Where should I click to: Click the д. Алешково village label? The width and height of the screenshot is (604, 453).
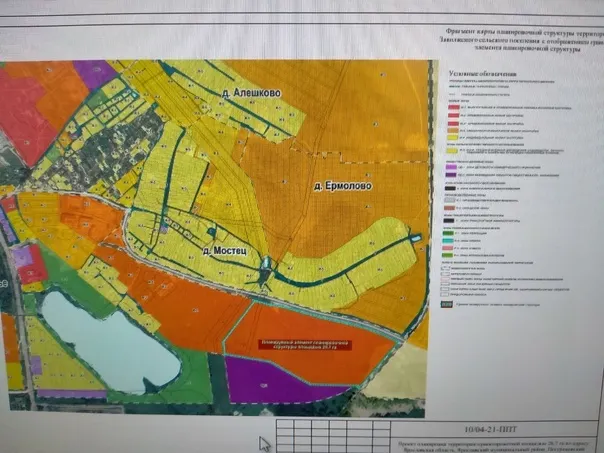pyautogui.click(x=251, y=93)
